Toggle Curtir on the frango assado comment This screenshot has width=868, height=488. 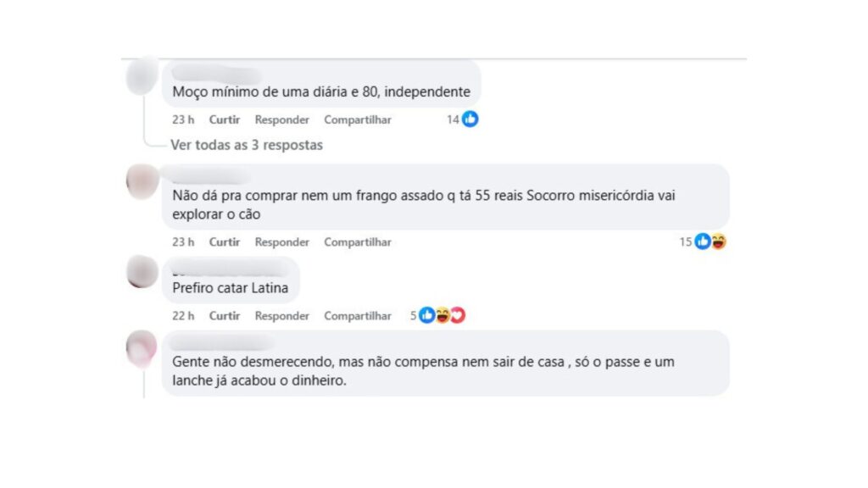point(225,241)
